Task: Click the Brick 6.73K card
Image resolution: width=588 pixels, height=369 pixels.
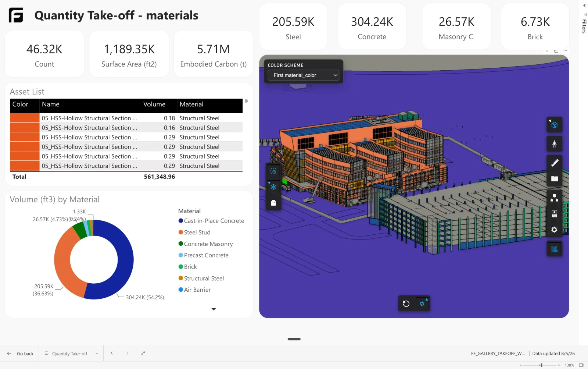Action: [x=535, y=26]
